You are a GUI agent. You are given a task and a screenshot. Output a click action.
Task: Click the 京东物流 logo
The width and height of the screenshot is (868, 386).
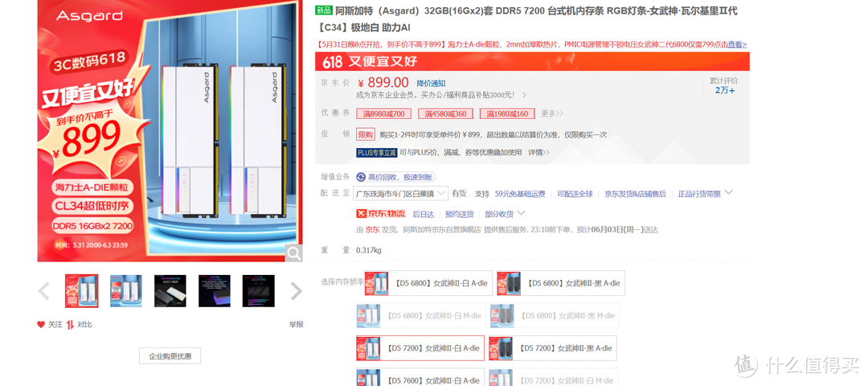tap(381, 214)
